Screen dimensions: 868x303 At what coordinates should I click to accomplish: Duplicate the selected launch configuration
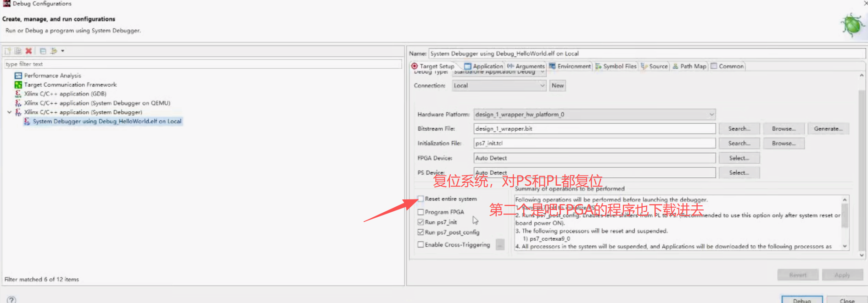click(18, 51)
